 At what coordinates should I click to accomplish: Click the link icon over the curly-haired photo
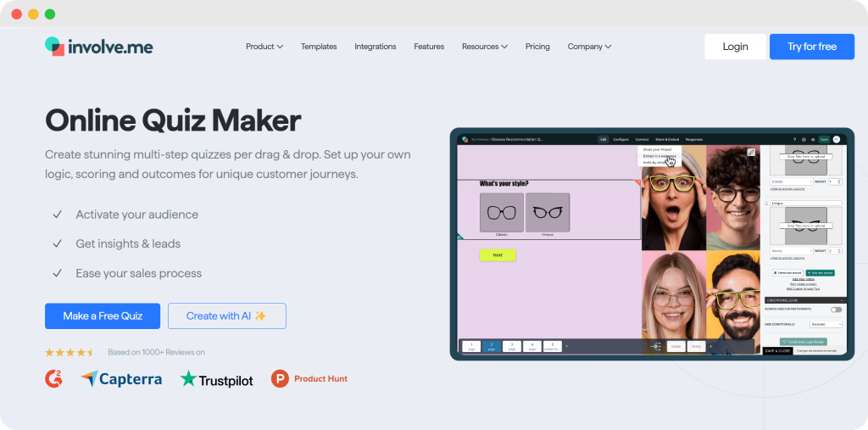point(751,152)
